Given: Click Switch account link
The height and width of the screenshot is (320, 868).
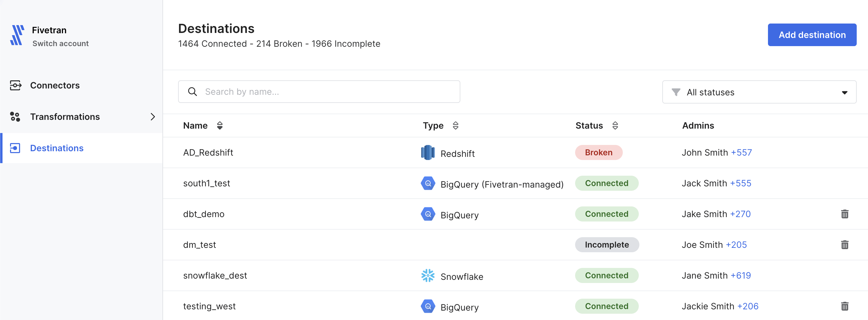Looking at the screenshot, I should (x=60, y=44).
